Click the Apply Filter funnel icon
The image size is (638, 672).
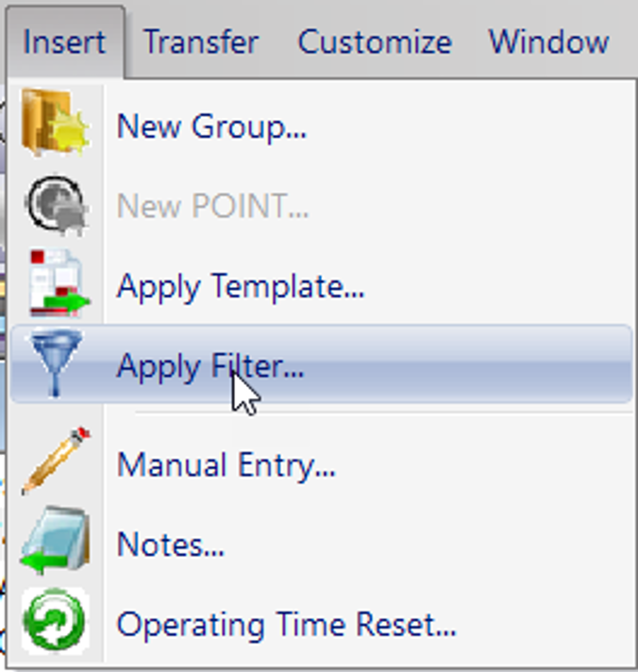(x=56, y=362)
